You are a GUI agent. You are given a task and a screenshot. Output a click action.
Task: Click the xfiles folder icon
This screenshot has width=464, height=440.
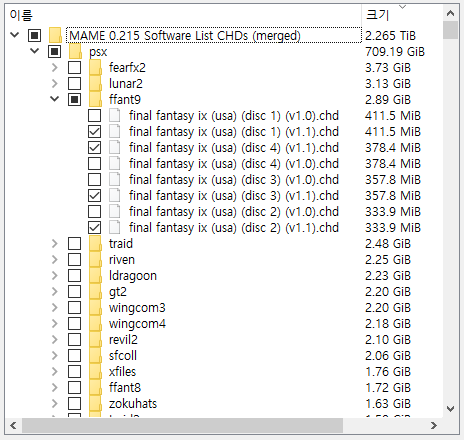(95, 371)
